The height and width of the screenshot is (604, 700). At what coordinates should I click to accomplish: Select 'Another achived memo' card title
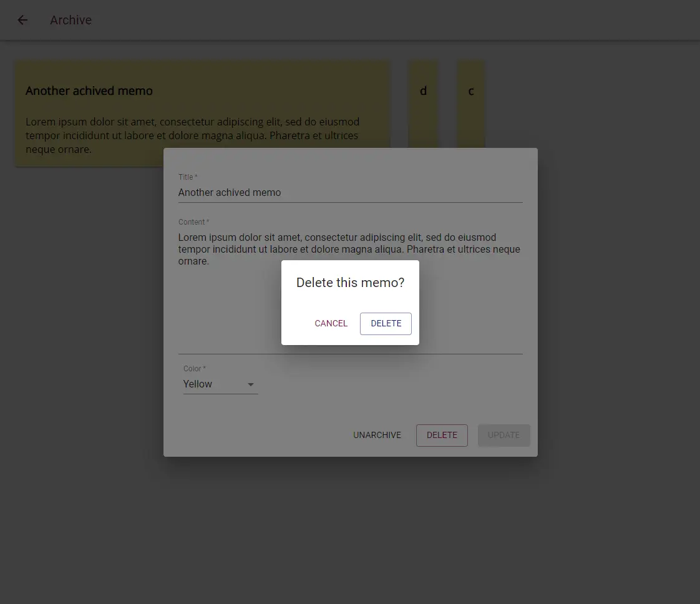(89, 90)
